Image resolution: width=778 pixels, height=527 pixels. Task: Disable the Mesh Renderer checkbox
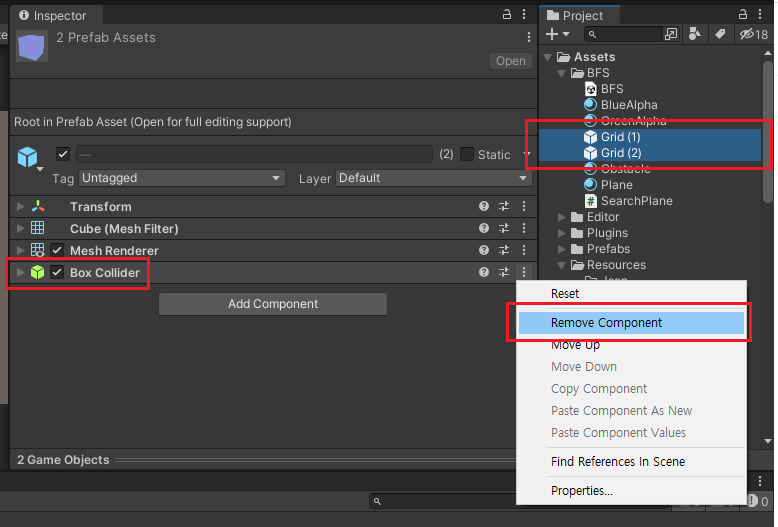57,250
